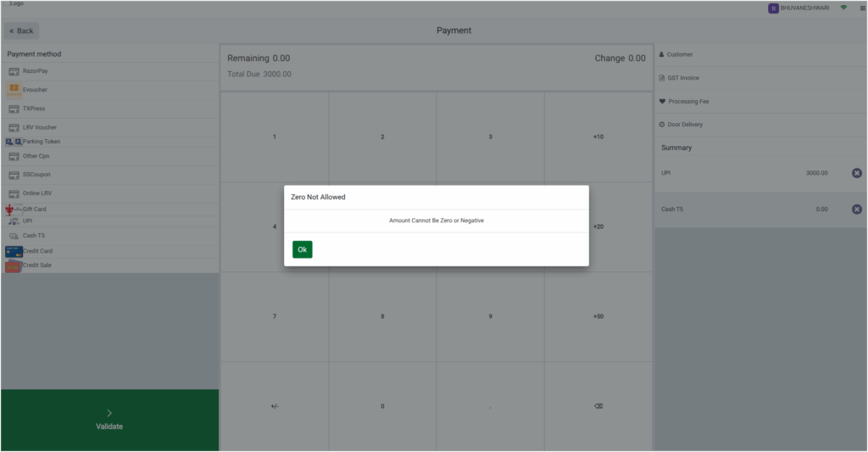The height and width of the screenshot is (452, 868).
Task: Pick the Credit Card icon
Action: (x=14, y=252)
